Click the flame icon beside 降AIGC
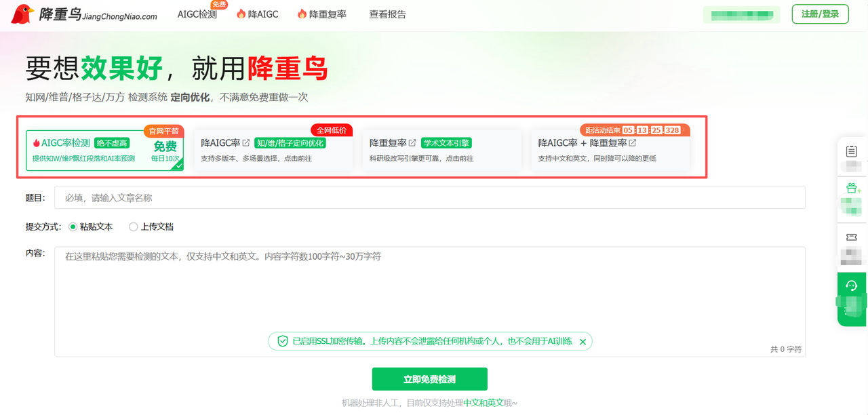868x415 pixels. pyautogui.click(x=241, y=14)
